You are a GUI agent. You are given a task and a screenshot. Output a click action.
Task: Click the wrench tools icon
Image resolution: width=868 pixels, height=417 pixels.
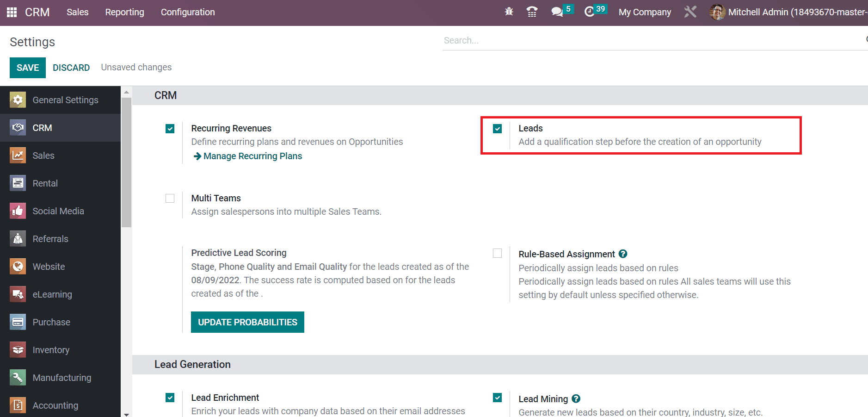(690, 12)
